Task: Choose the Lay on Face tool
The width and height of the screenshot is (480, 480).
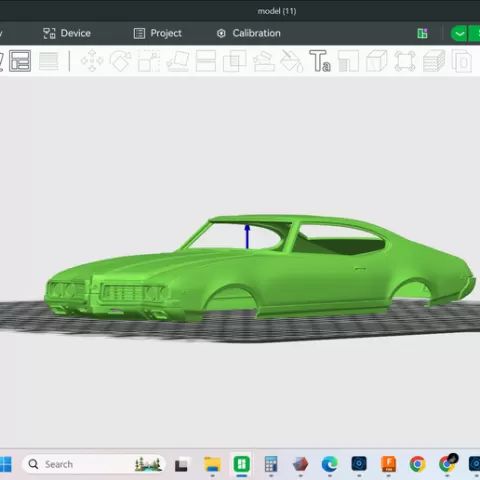Action: pos(178,61)
